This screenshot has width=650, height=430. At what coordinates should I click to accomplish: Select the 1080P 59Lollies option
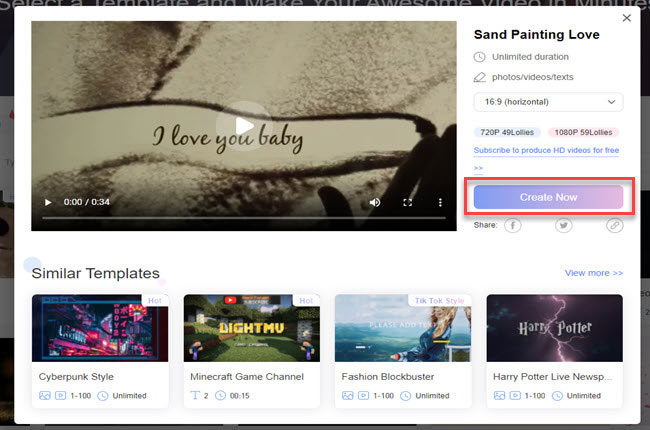583,132
